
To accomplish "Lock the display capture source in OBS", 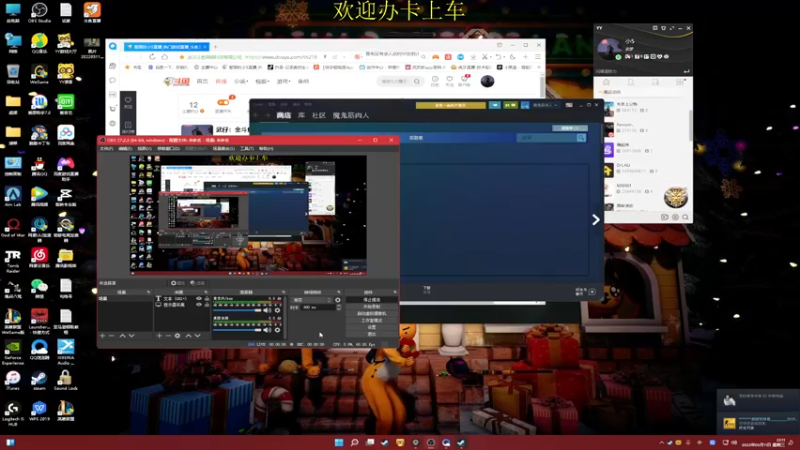I will click(x=207, y=305).
